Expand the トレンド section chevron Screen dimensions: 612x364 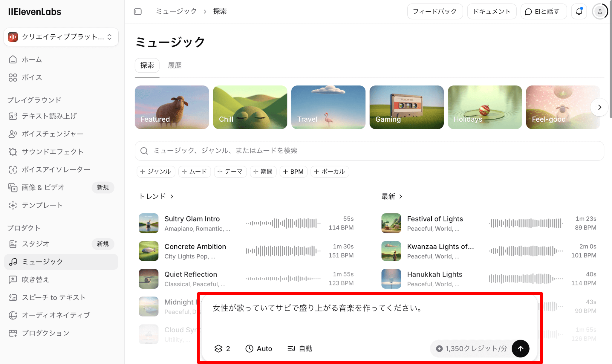point(172,196)
